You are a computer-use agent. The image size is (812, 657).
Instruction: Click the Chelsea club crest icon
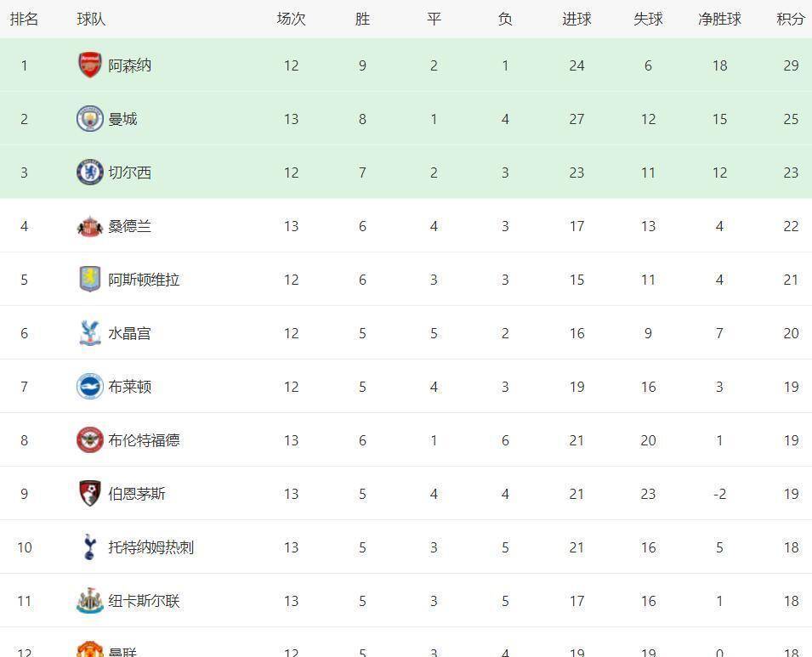(89, 173)
